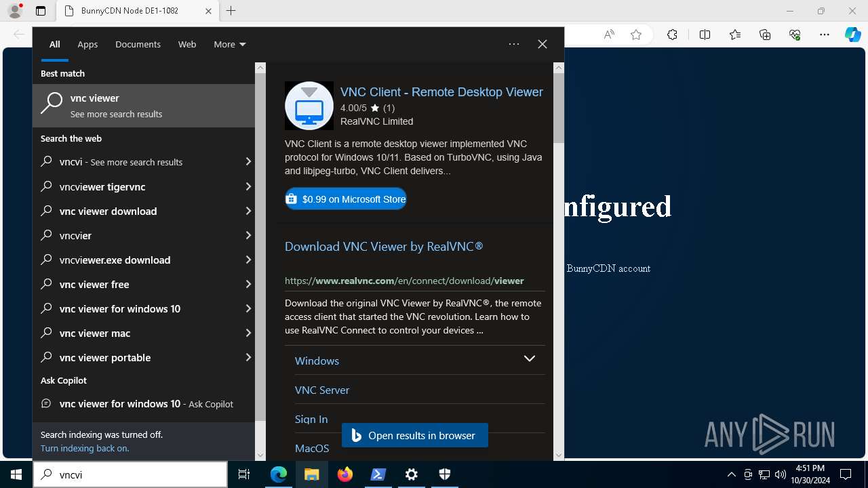Open File Explorer from taskbar
Viewport: 868px width, 488px height.
click(311, 474)
